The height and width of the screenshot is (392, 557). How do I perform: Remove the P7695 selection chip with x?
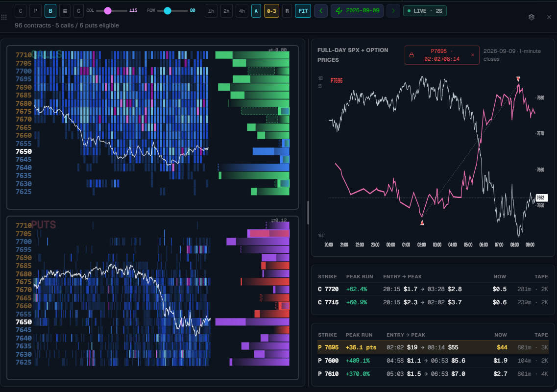tap(473, 55)
